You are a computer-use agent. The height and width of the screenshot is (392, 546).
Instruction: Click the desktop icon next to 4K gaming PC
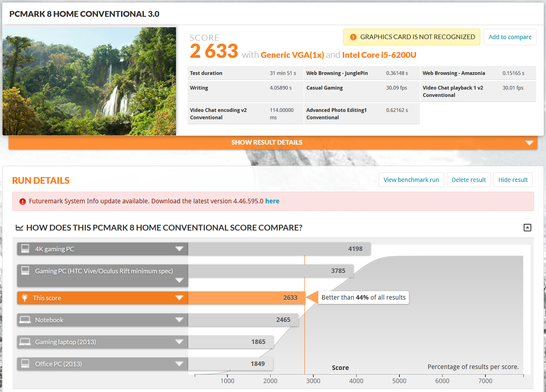[x=25, y=249]
